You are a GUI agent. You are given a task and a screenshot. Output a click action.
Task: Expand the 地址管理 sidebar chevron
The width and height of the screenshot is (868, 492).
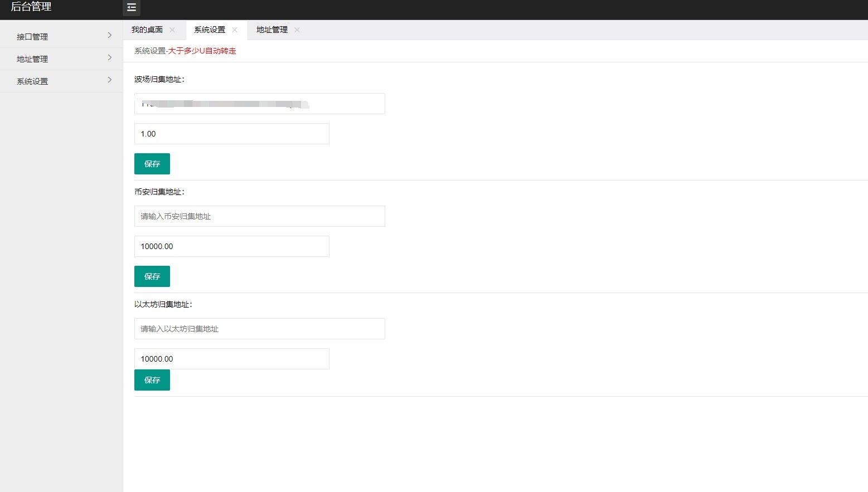point(109,58)
